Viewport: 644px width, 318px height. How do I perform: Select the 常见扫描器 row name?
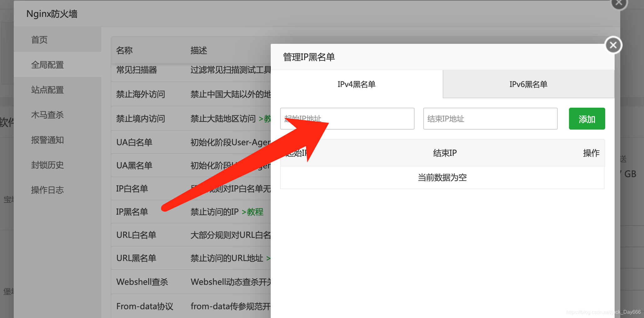pos(137,70)
